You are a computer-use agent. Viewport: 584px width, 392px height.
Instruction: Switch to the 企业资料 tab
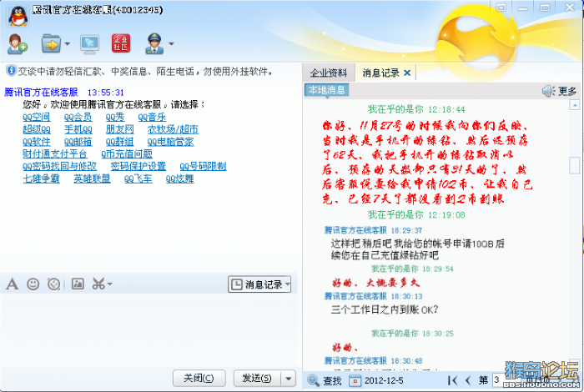[x=329, y=73]
